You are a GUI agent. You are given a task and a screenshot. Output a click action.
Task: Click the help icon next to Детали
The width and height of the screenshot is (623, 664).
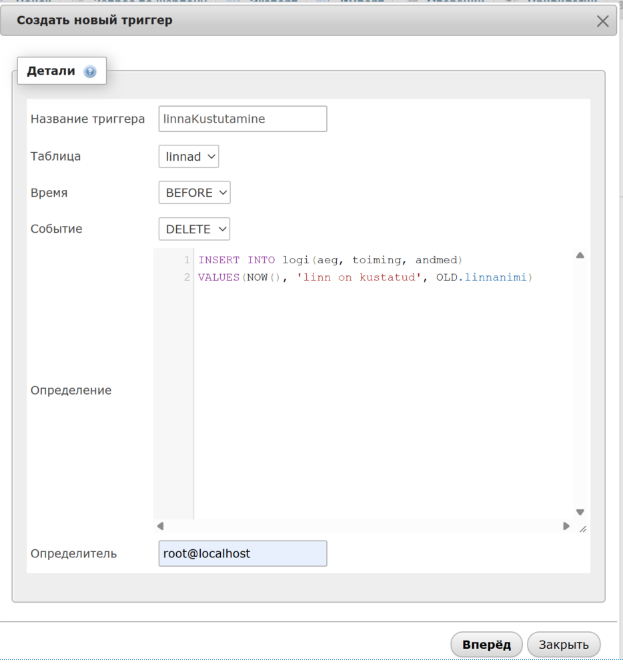pos(90,72)
